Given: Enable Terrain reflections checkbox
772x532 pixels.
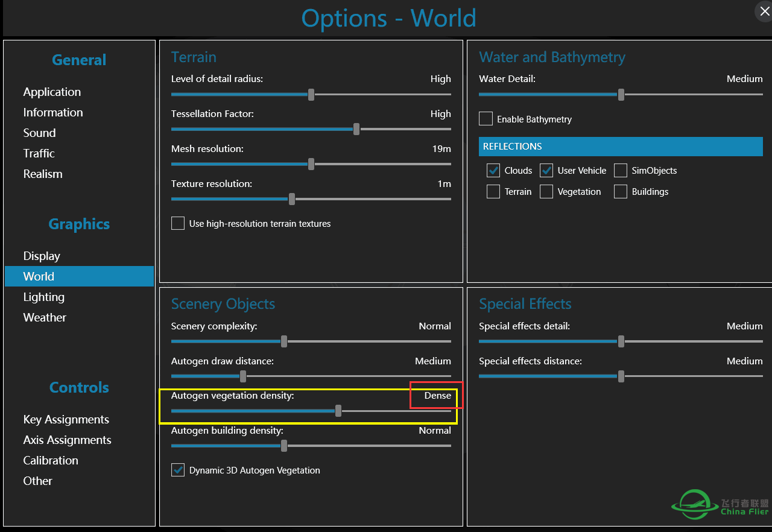Looking at the screenshot, I should coord(493,191).
